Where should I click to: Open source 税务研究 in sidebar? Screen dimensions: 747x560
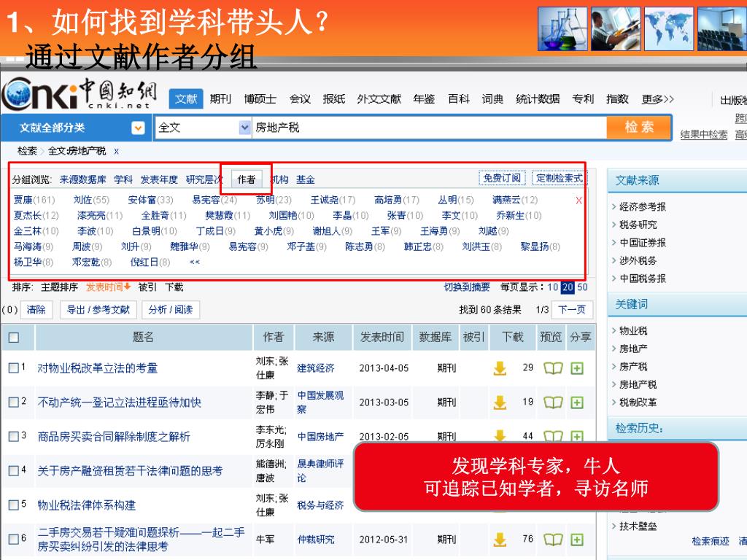click(638, 225)
